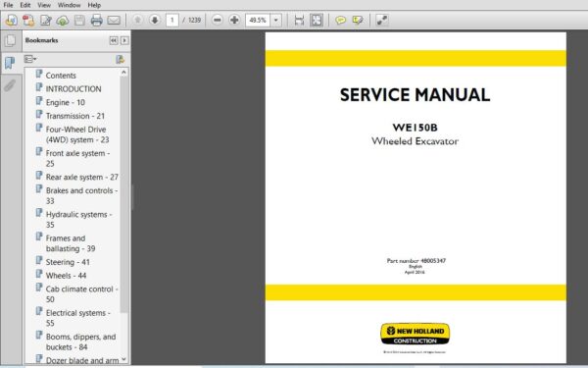Open the Rear axle system - 27 bookmark
This screenshot has height=368, width=588.
pos(81,177)
